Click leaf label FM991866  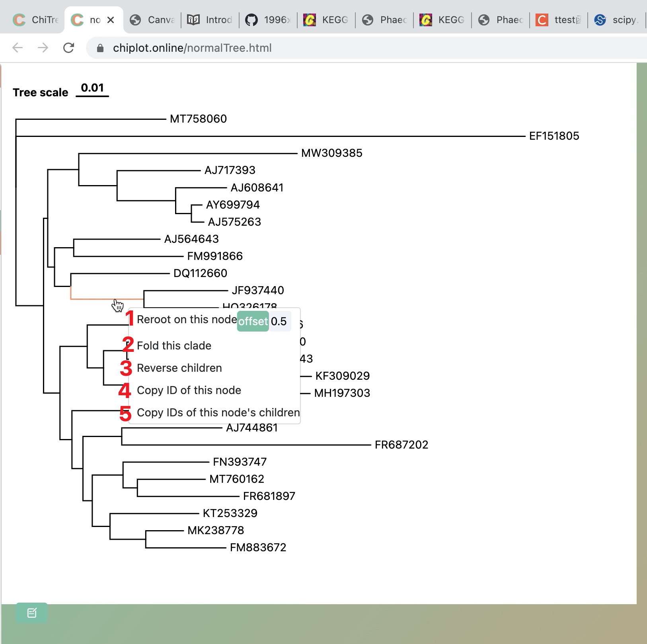[215, 256]
